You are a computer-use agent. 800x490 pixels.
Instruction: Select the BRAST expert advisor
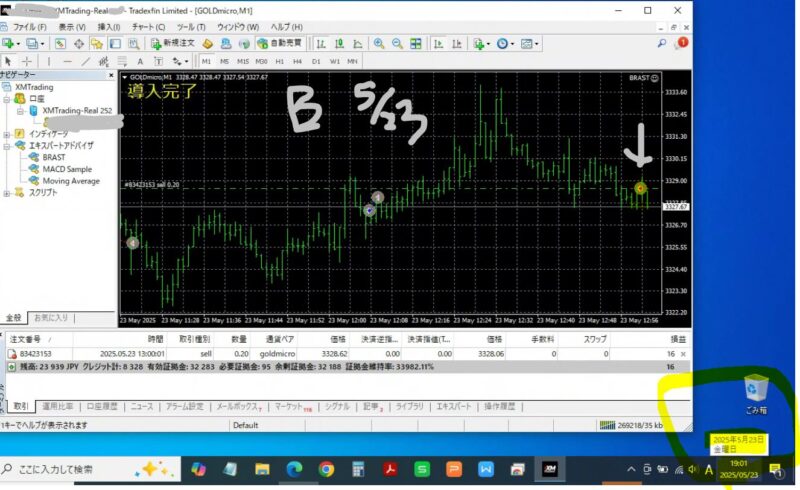[54, 157]
